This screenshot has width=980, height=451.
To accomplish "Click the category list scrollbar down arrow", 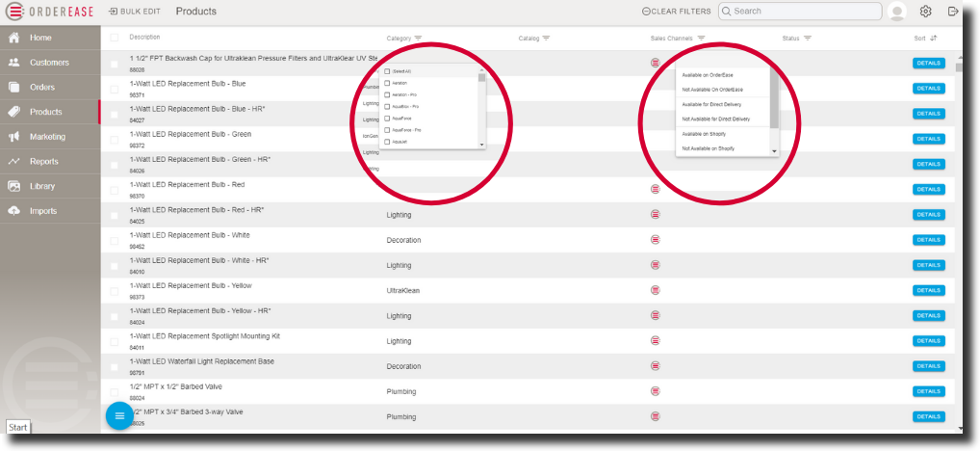I will tap(482, 144).
